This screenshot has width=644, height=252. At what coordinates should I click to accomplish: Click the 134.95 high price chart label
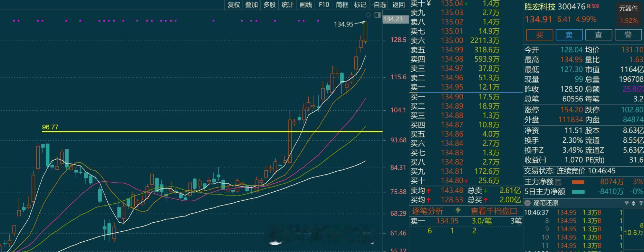344,24
